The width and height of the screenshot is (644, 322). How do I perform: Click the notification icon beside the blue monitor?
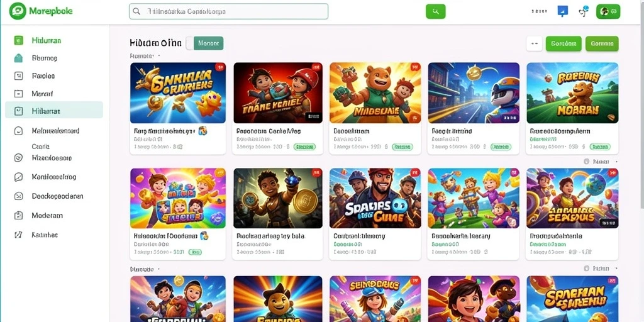click(x=583, y=11)
